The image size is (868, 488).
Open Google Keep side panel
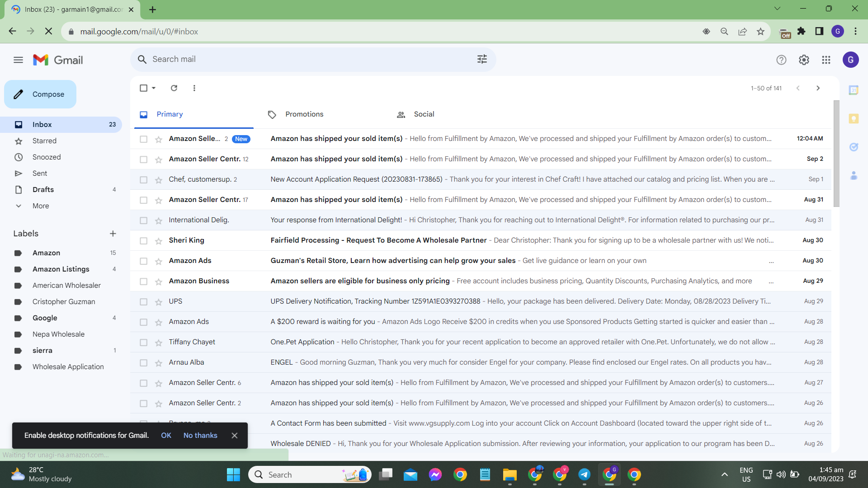[854, 118]
